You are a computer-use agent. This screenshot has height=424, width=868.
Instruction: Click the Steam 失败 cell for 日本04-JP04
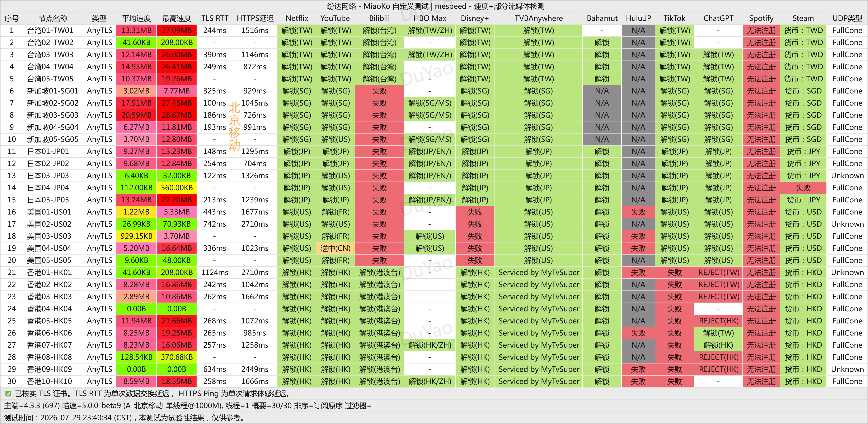803,188
